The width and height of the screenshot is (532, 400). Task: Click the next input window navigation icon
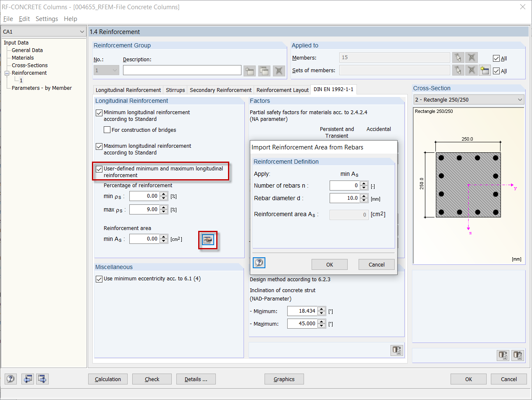pyautogui.click(x=42, y=379)
